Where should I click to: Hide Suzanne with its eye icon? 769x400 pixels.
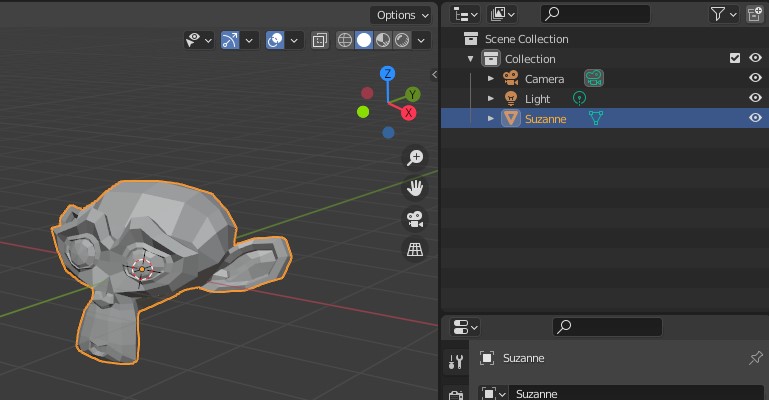pos(755,118)
